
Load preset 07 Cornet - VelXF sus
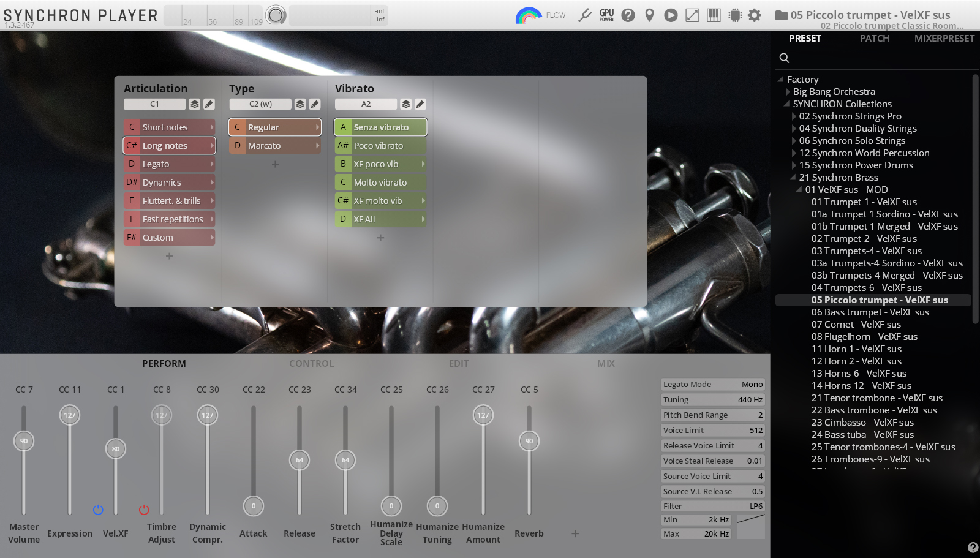coord(856,325)
